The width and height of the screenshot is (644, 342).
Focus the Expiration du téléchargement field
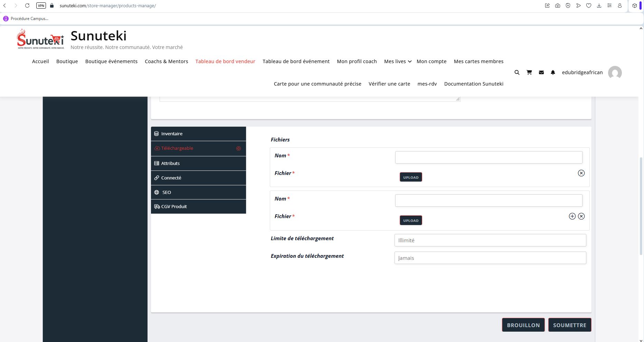490,258
